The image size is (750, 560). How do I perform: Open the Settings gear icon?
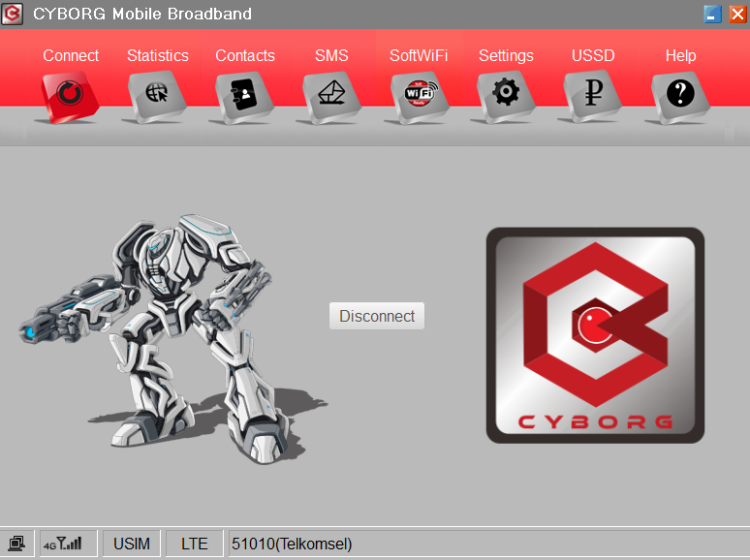point(506,97)
